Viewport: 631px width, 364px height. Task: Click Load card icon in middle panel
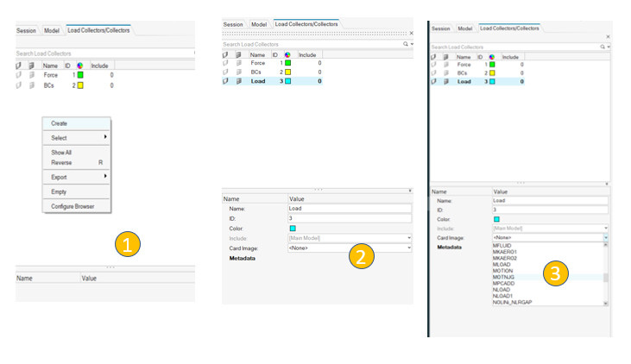[x=239, y=81]
